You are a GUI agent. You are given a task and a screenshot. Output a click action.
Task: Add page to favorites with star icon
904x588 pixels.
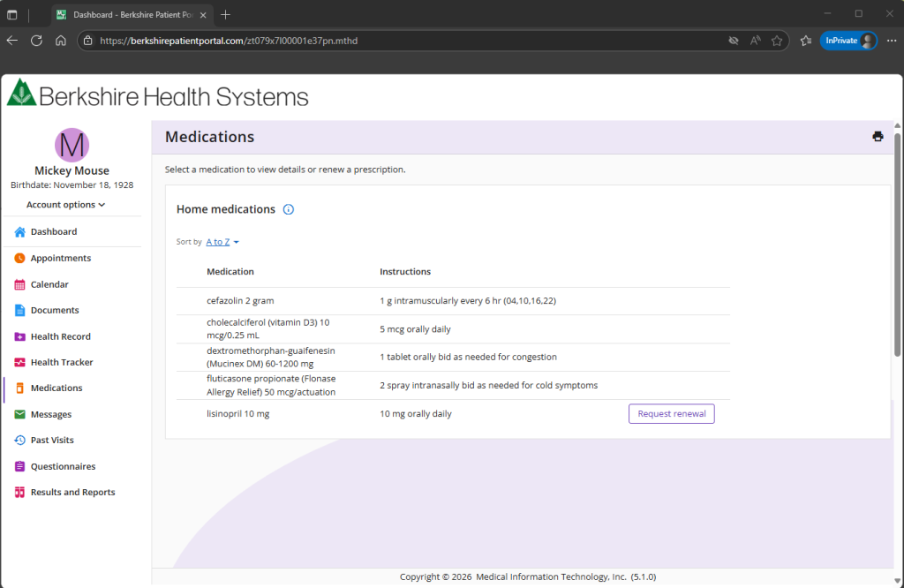(x=777, y=41)
